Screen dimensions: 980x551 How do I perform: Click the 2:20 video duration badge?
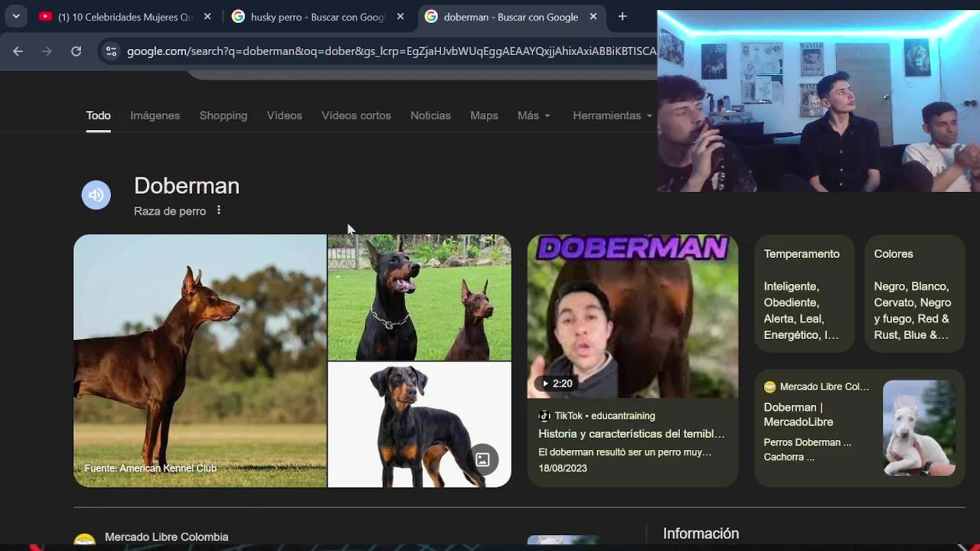[x=557, y=383]
